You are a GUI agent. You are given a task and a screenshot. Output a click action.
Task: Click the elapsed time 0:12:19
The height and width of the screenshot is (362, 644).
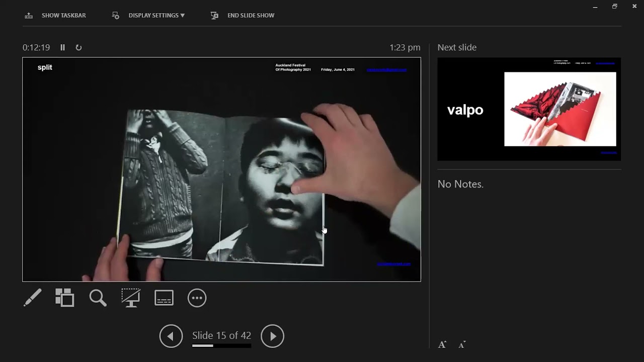[36, 47]
